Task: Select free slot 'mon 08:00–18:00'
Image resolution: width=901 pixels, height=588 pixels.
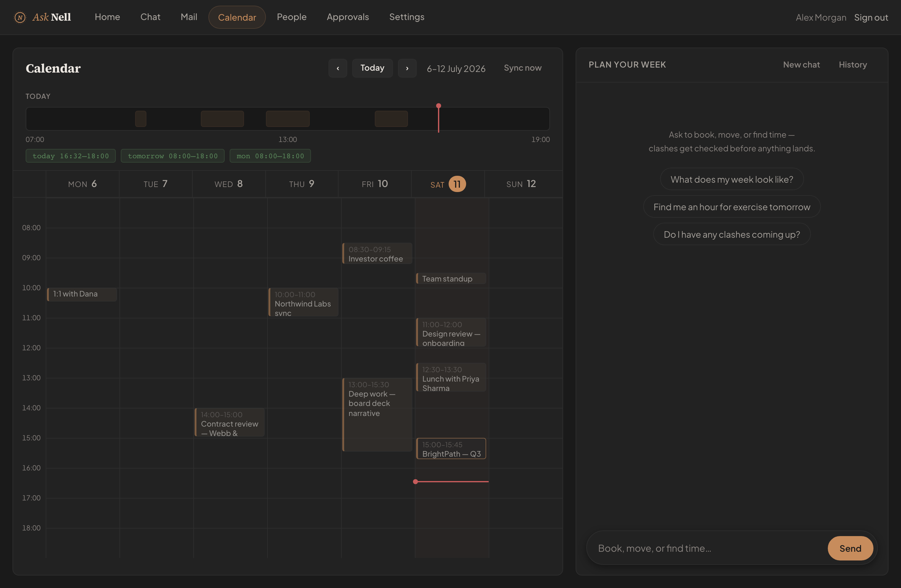Action: (270, 156)
